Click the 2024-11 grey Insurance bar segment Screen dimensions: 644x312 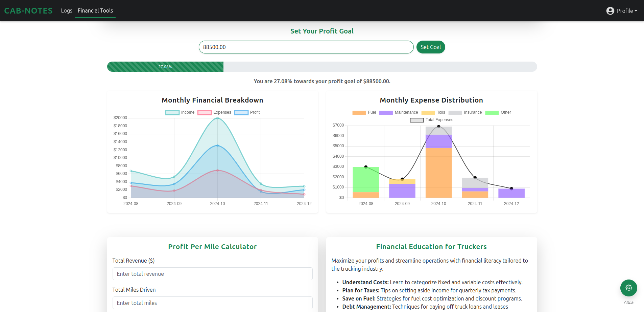click(475, 183)
